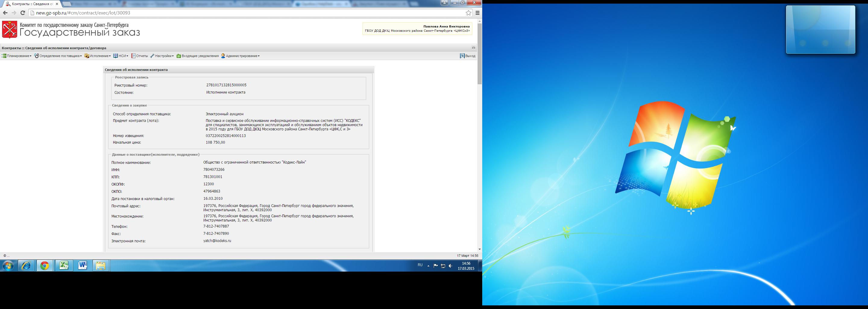
Task: Expand the Определение поставщика menu
Action: pos(58,56)
